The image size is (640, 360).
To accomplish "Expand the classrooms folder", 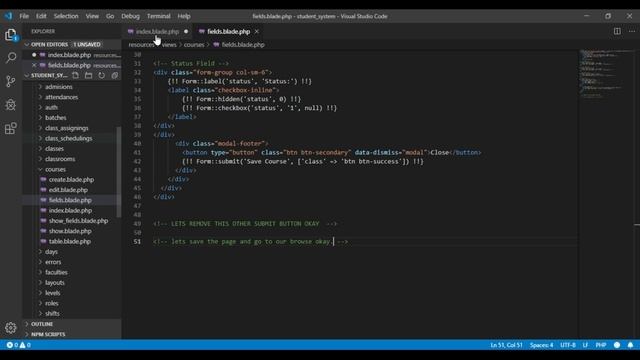I will point(60,159).
